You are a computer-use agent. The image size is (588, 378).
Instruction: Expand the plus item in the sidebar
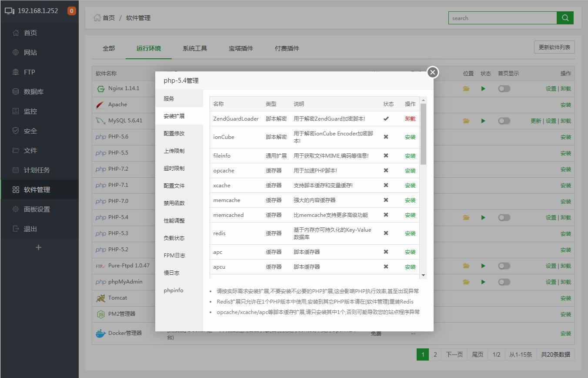click(39, 247)
